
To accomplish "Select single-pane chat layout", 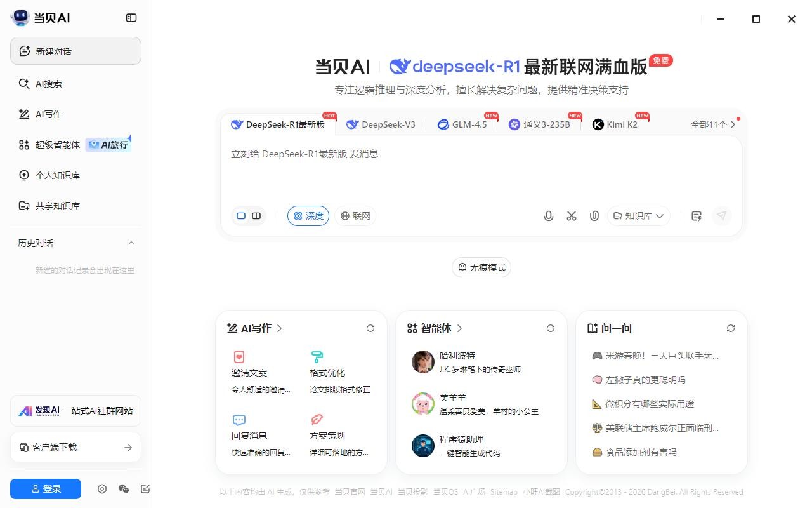I will [241, 216].
